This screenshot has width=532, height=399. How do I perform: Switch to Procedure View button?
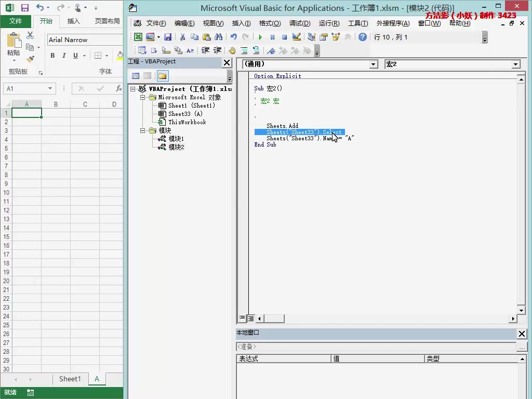[242, 318]
